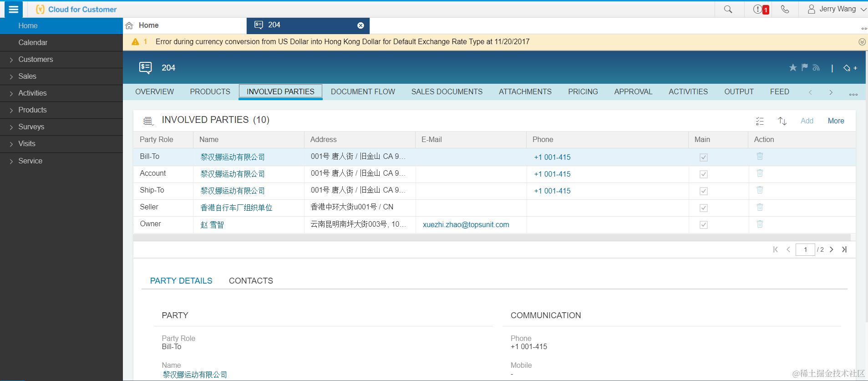Click the warning triangle icon
Viewport: 868px width, 381px height.
[x=135, y=42]
